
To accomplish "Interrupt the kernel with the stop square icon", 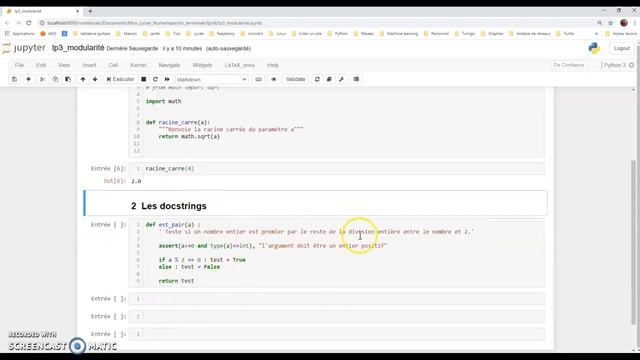I will (x=144, y=79).
